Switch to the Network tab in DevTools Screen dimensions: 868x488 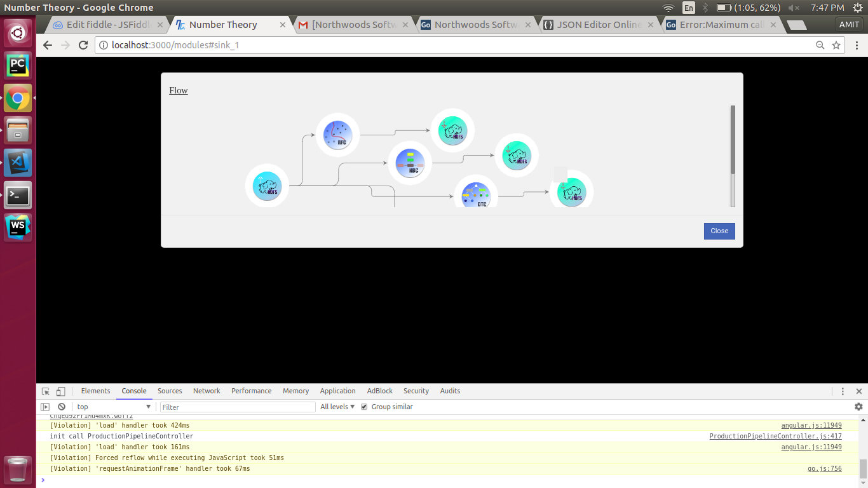click(207, 391)
